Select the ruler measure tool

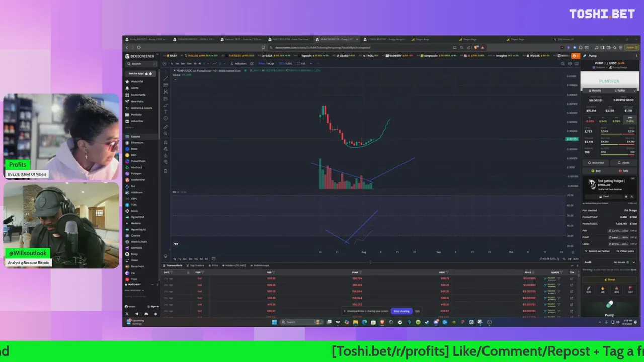tap(166, 127)
